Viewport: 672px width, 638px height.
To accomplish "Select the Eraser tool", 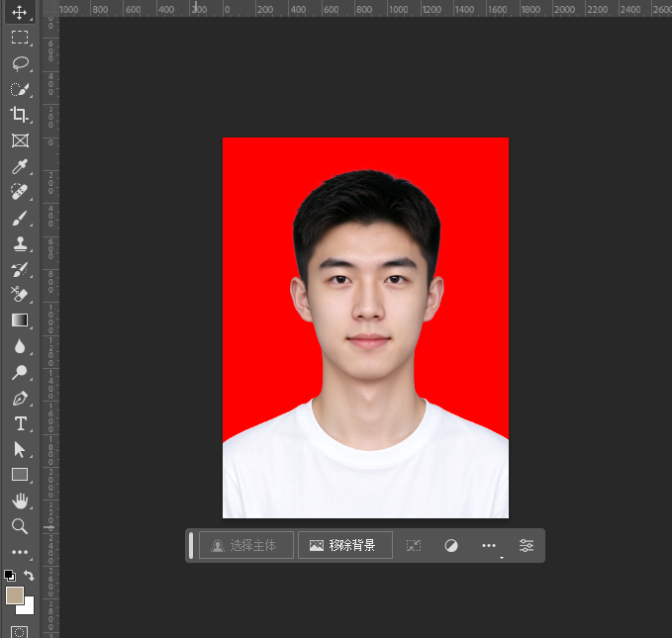I will pyautogui.click(x=20, y=295).
